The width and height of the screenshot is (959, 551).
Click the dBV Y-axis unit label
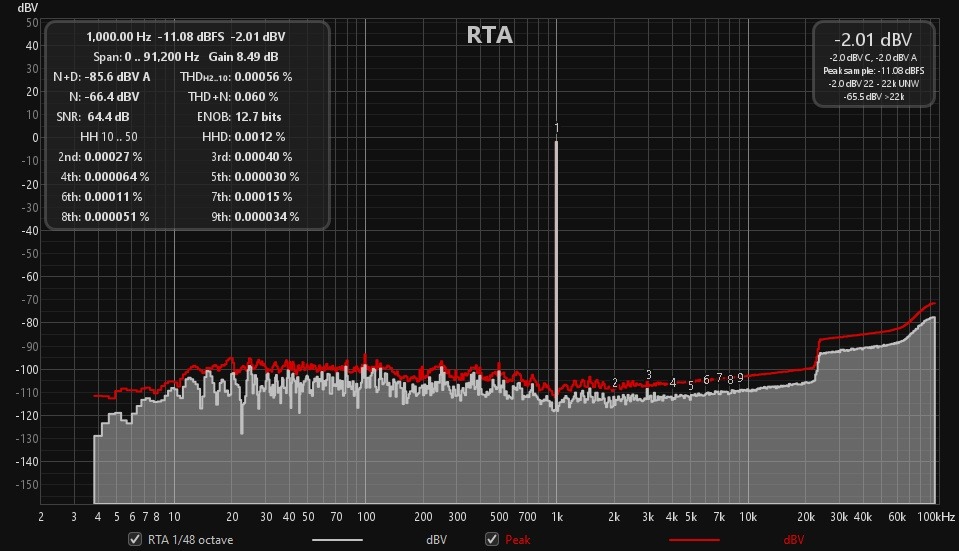(28, 8)
